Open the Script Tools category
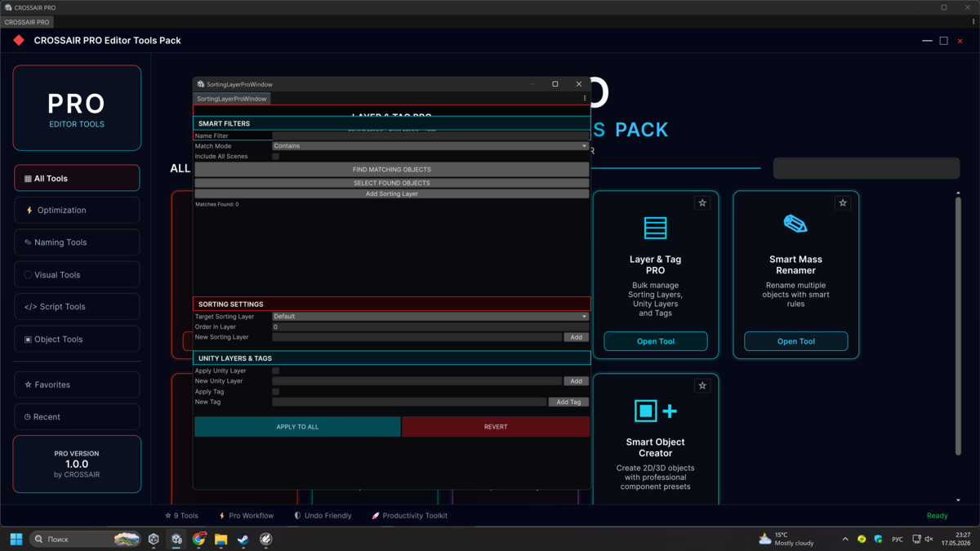Image resolution: width=980 pixels, height=551 pixels. tap(77, 307)
